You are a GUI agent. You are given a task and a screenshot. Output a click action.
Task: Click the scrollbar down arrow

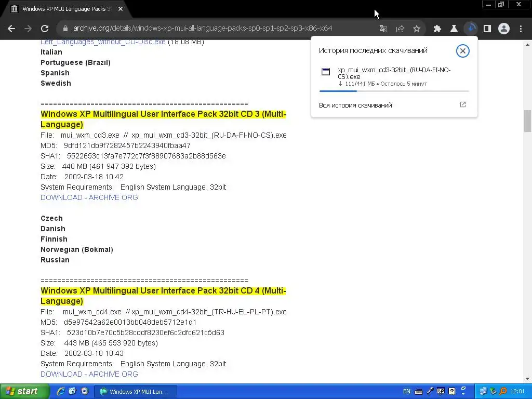528,379
